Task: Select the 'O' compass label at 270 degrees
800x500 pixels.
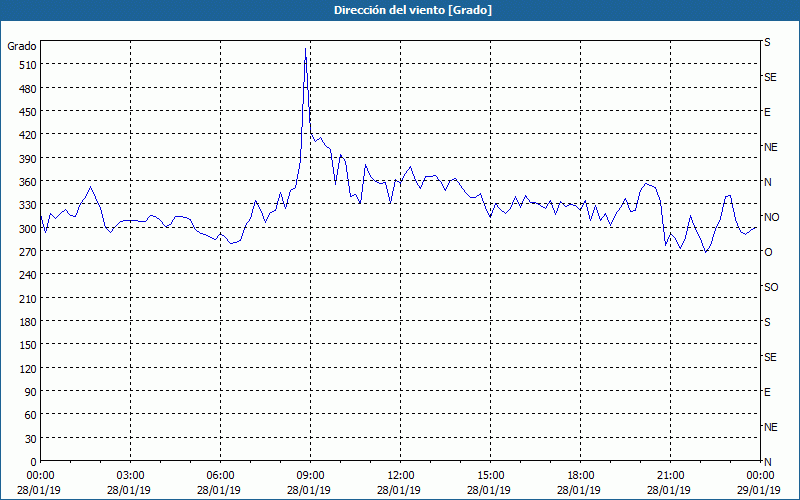Action: coord(768,252)
